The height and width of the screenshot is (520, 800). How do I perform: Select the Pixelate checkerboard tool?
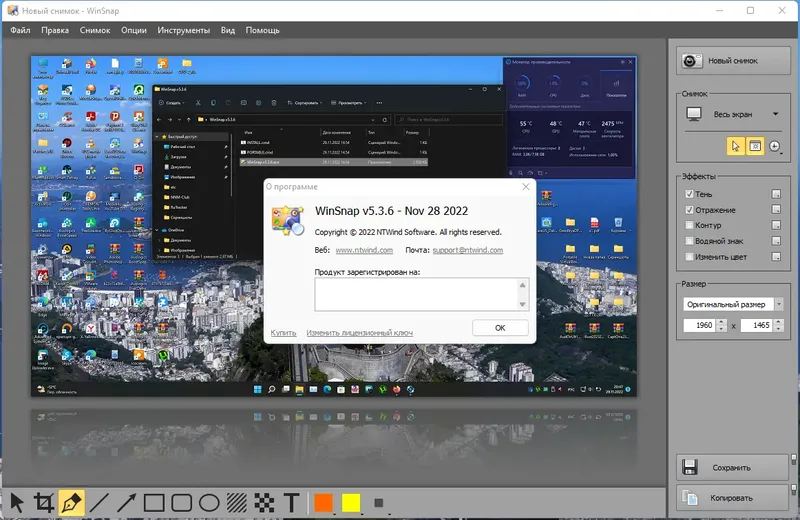[x=264, y=503]
